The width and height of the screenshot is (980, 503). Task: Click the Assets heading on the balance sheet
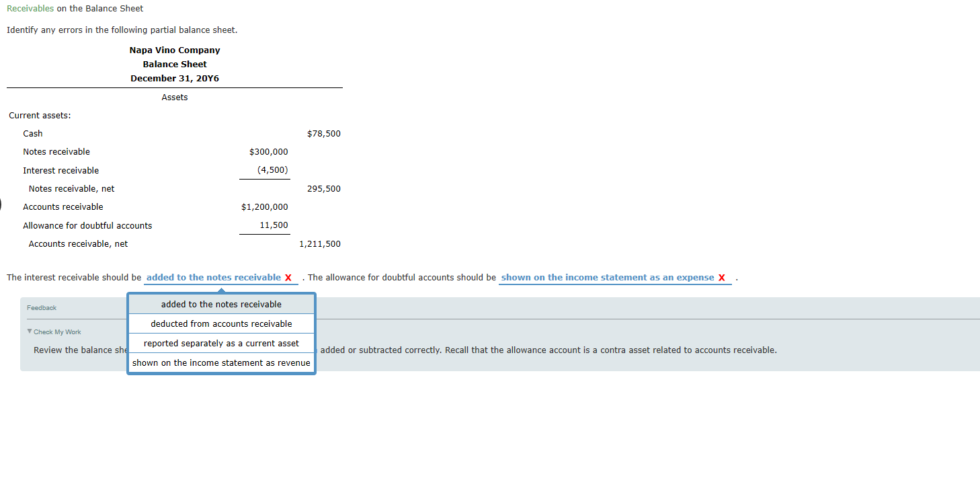click(174, 97)
